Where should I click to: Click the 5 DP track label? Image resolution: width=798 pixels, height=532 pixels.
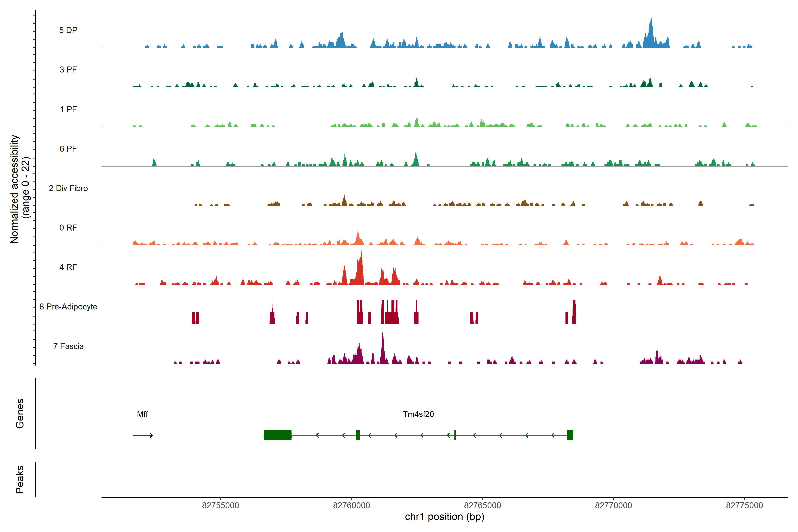click(x=68, y=30)
